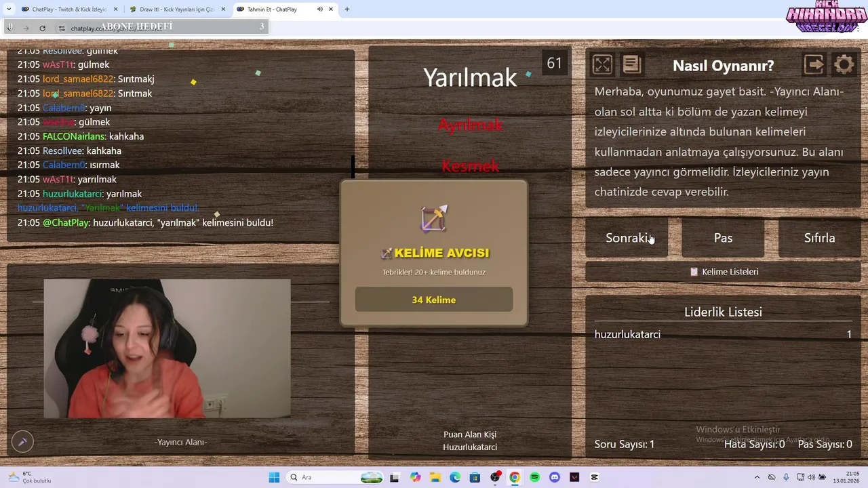Click the Kelime Avcısı bow-and-arrow badge
Screen dimensions: 868x488
[x=434, y=219]
